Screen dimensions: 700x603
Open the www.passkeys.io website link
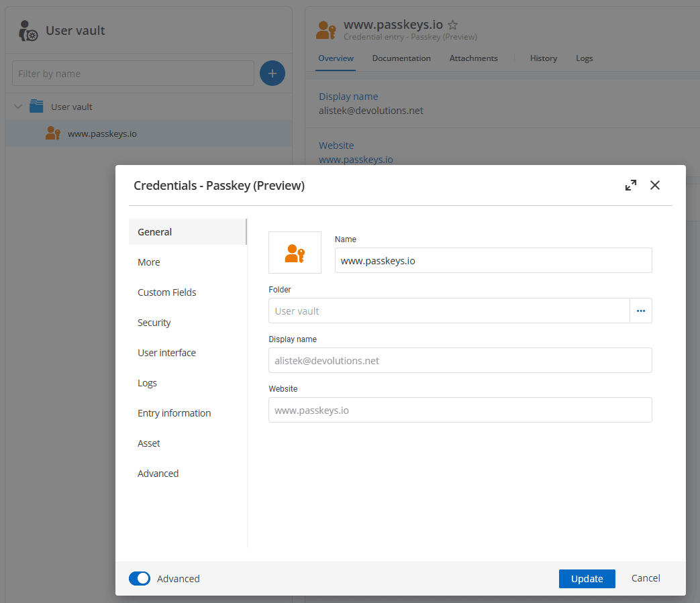(356, 160)
